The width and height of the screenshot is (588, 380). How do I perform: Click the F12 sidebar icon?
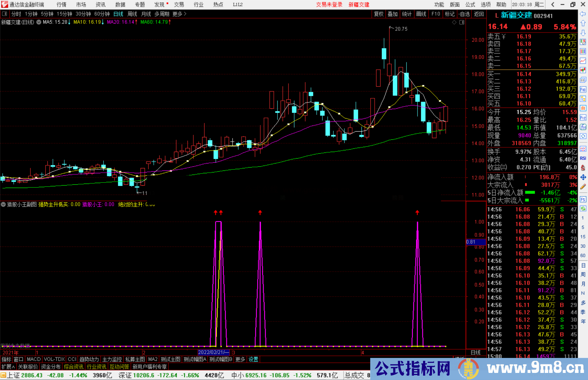tap(583, 118)
